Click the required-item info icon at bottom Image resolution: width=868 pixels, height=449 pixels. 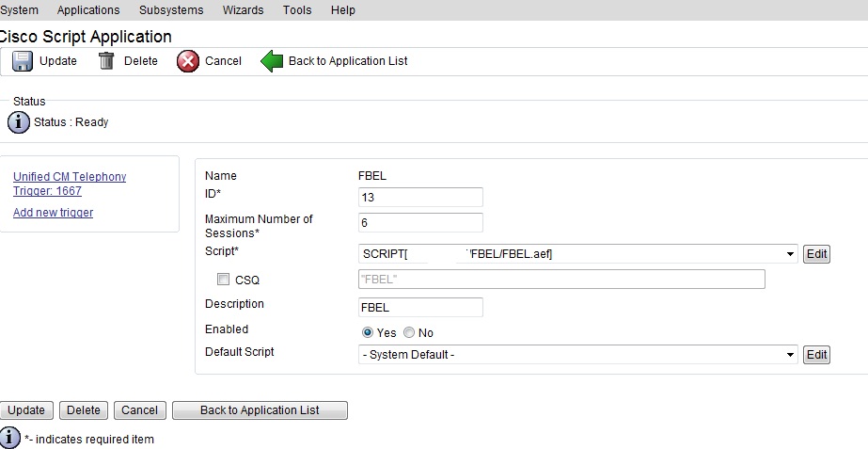(10, 438)
